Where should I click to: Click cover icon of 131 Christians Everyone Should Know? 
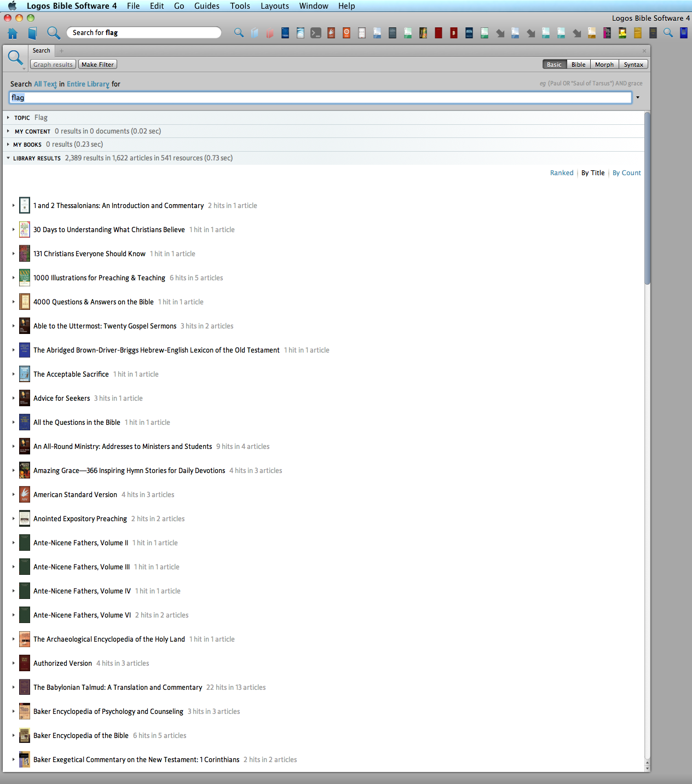25,253
